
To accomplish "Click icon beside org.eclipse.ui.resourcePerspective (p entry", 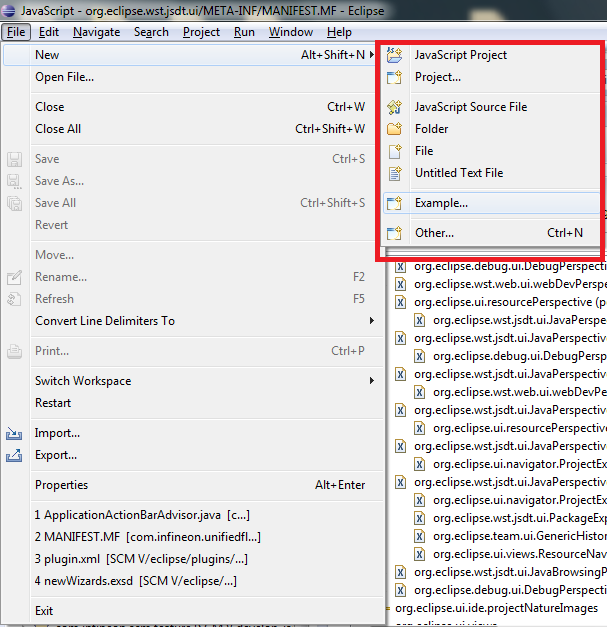I will pos(400,302).
